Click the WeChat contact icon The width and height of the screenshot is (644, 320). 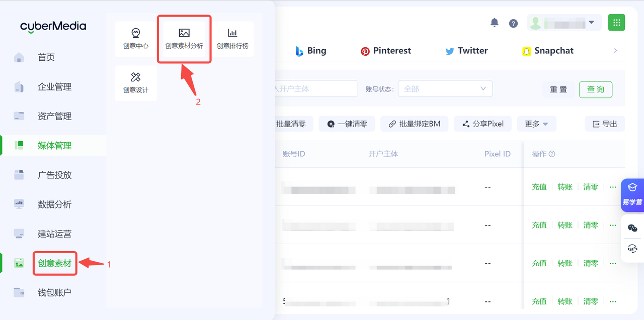pyautogui.click(x=632, y=228)
